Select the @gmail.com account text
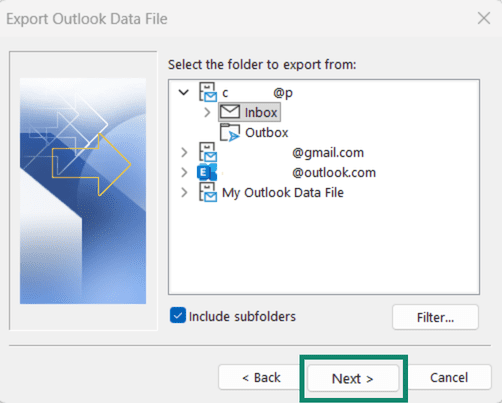502x403 pixels. pyautogui.click(x=328, y=153)
